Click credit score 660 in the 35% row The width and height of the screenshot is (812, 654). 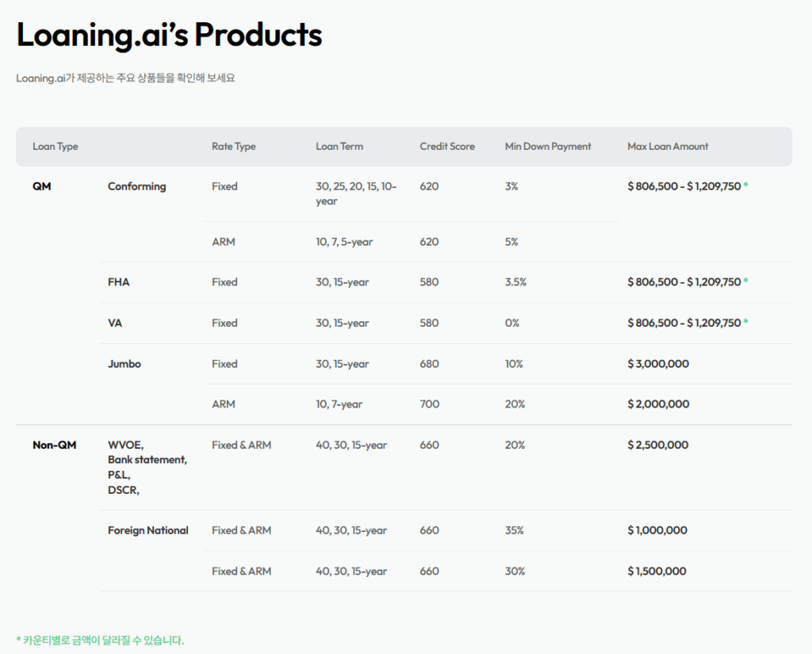[x=429, y=531]
